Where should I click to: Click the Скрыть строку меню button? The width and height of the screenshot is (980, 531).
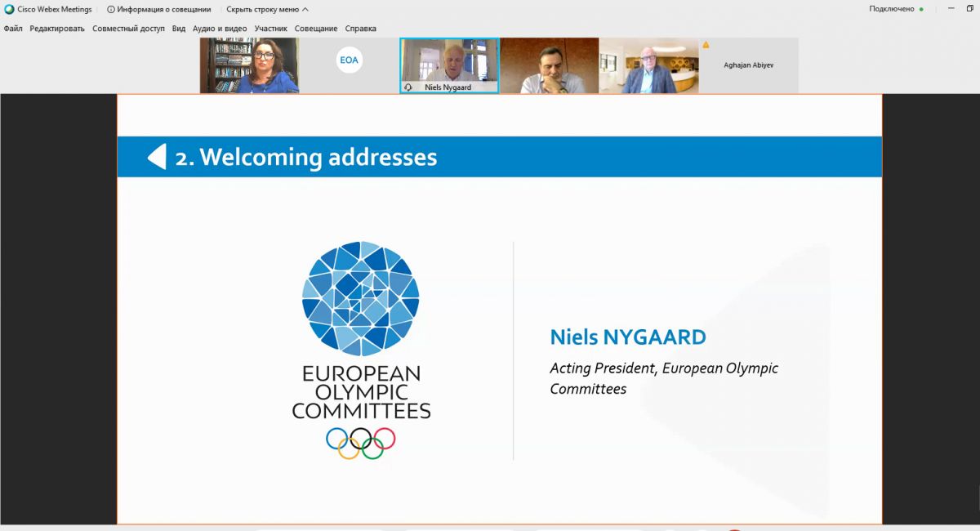click(262, 9)
